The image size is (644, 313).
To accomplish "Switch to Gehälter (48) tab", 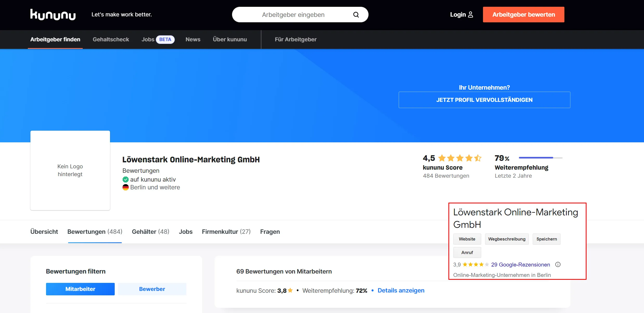I will (x=151, y=232).
